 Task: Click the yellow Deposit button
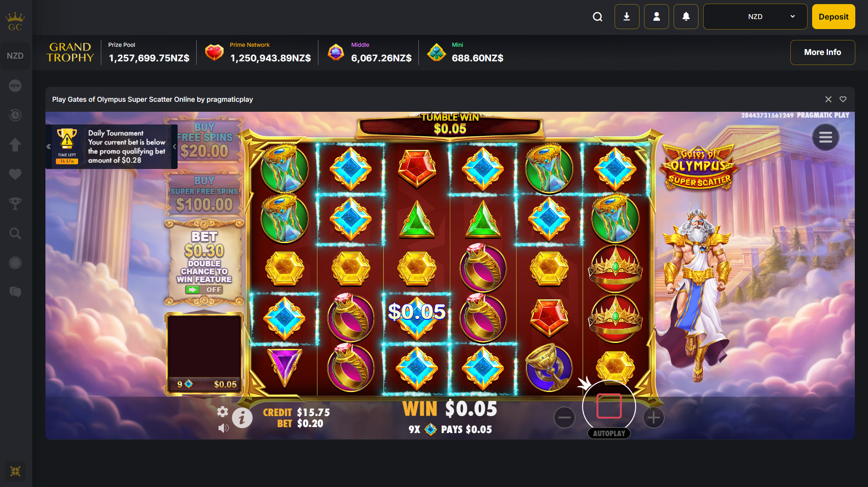click(x=833, y=17)
